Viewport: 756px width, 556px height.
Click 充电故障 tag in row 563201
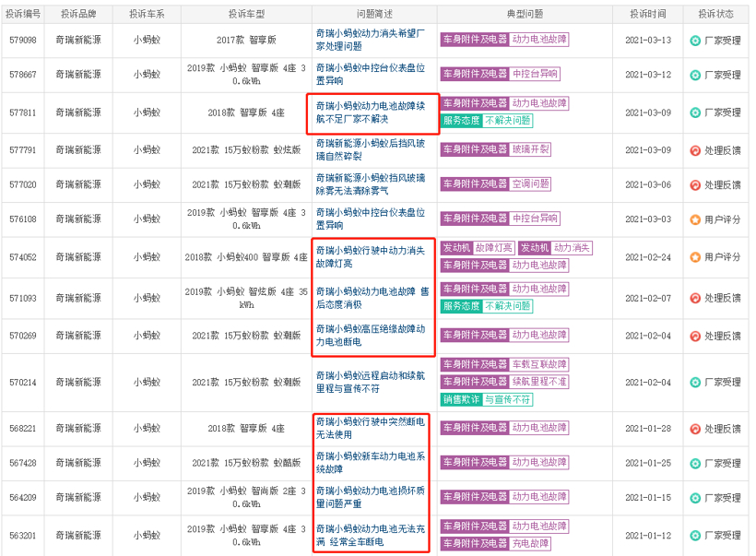pos(530,543)
